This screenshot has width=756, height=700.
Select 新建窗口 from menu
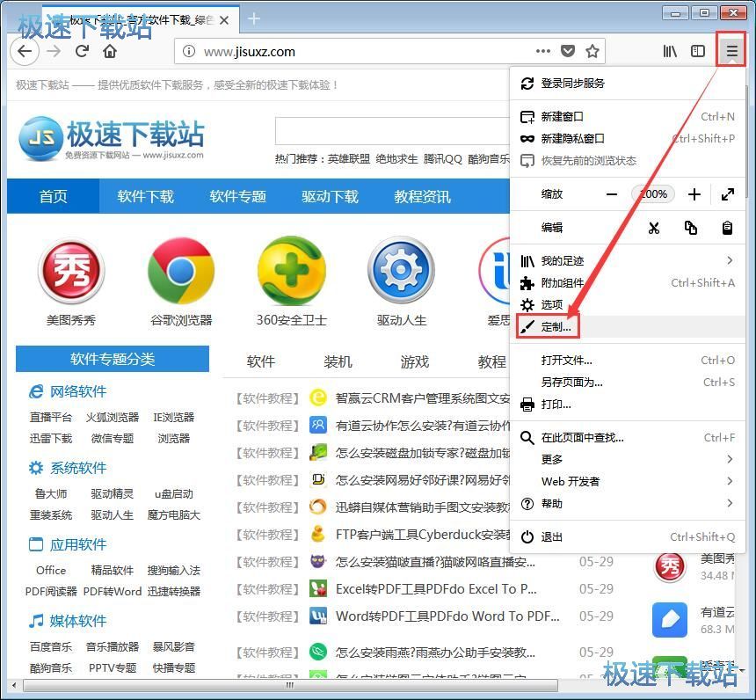[628, 117]
